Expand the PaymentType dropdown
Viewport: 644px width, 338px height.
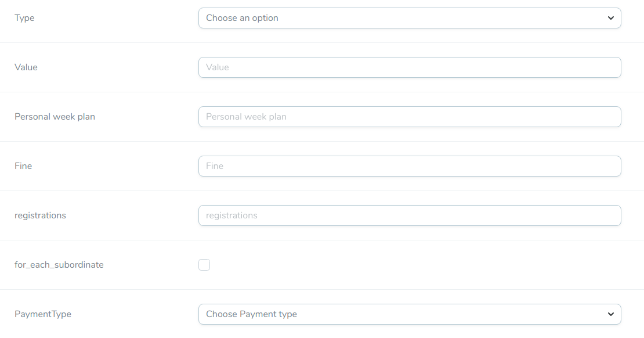point(409,314)
